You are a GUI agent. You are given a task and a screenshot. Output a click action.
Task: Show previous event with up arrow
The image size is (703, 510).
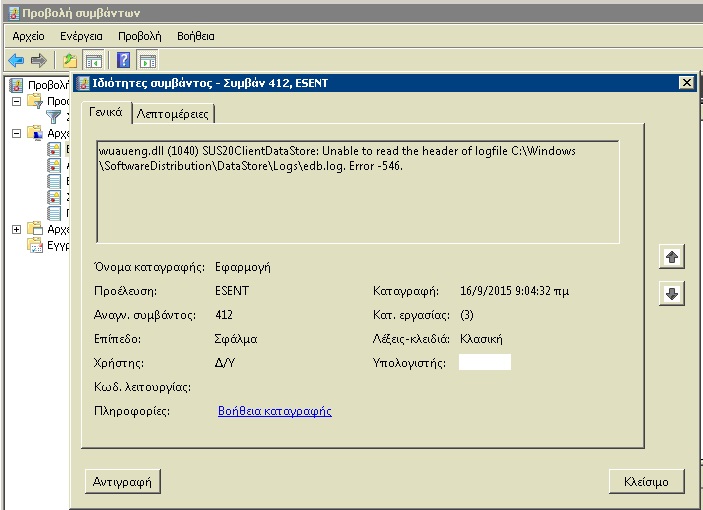[x=672, y=257]
